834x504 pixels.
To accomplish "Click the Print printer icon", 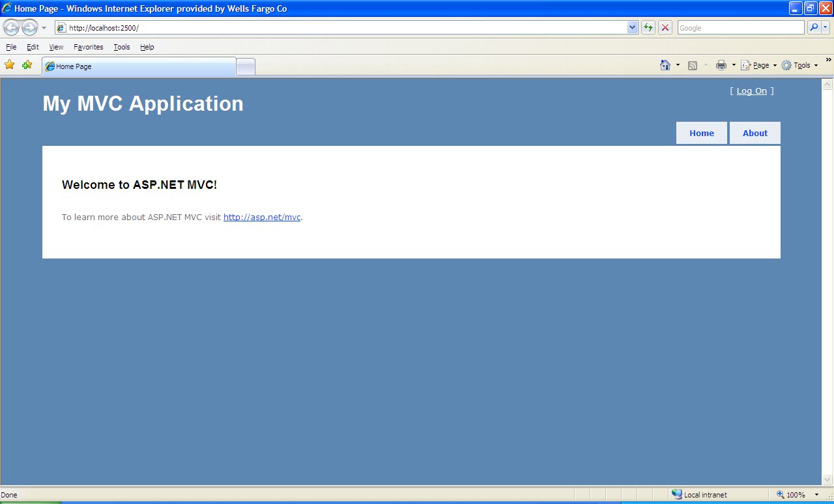I will pos(721,65).
